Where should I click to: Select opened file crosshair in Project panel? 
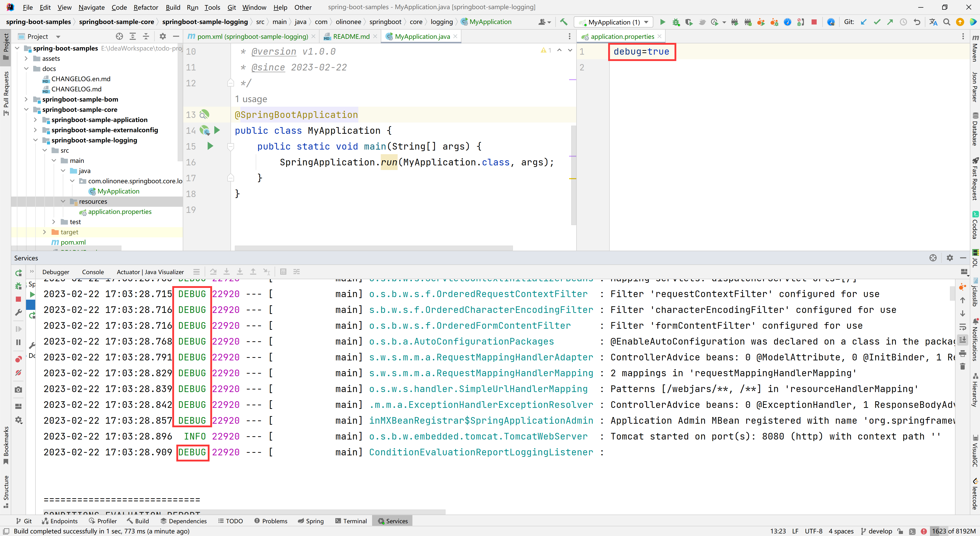tap(119, 36)
